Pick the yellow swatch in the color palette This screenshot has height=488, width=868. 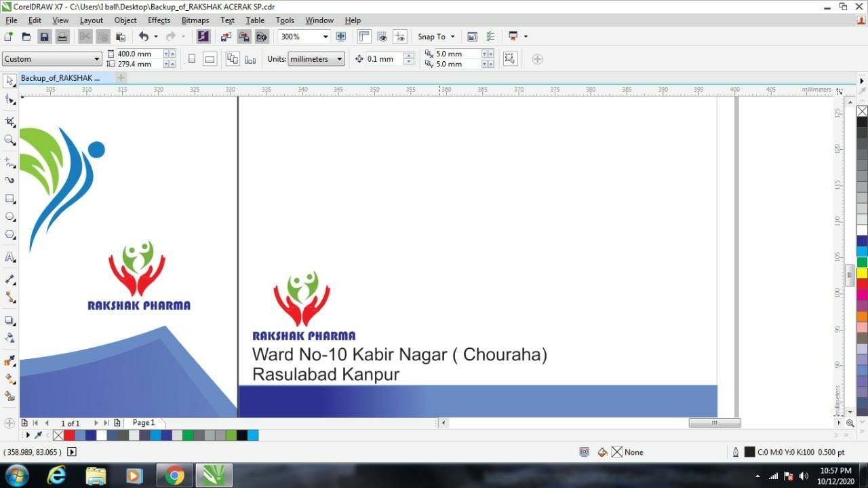(x=862, y=274)
